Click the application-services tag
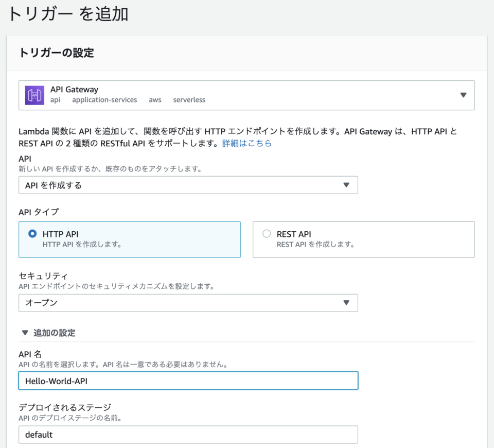The height and width of the screenshot is (448, 494). tap(104, 100)
